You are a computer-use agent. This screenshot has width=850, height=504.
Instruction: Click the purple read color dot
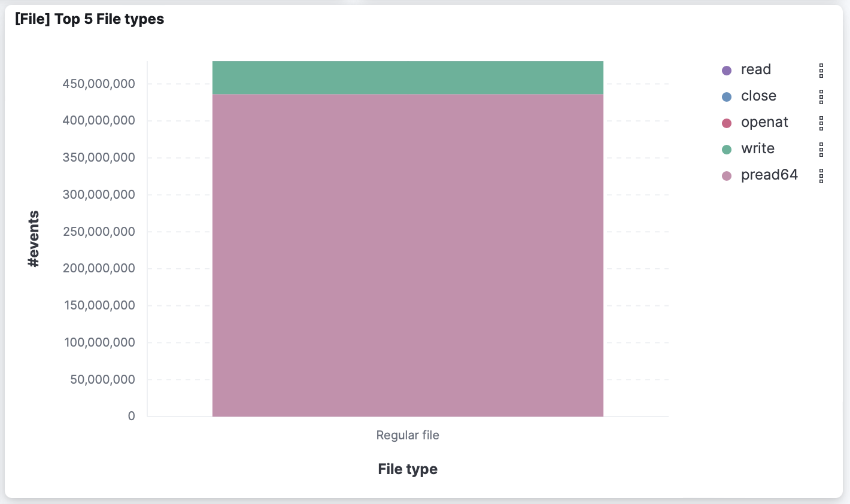(727, 71)
